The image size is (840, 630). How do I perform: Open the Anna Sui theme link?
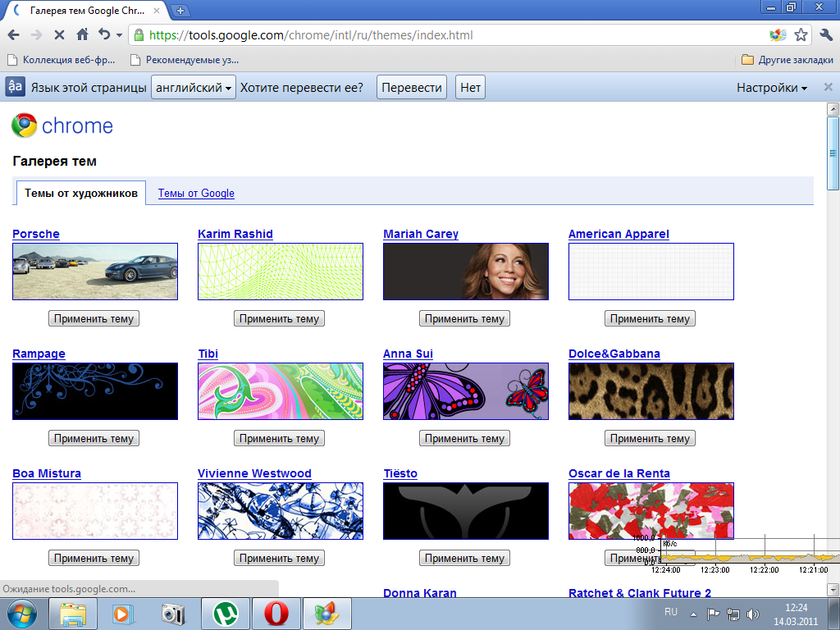pos(408,354)
